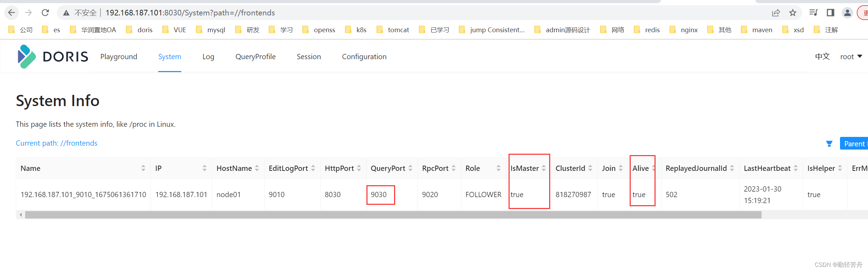868x271 pixels.
Task: Open the nginx bookmark folder
Action: coord(684,30)
